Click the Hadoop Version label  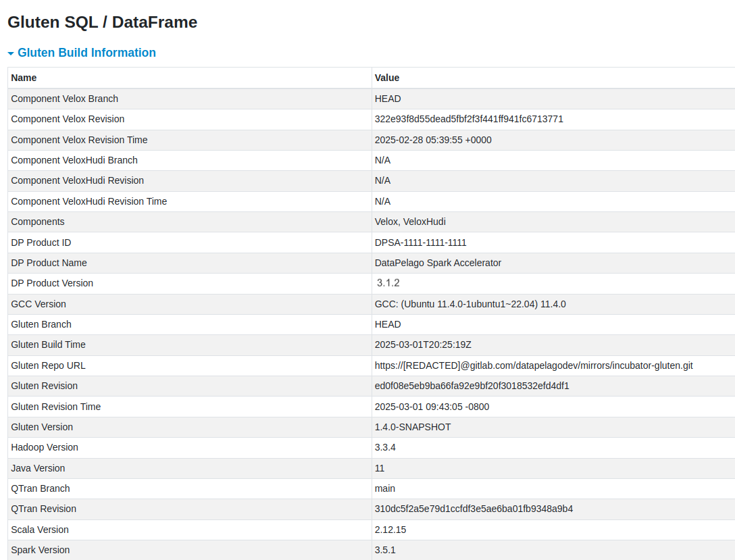tap(45, 447)
